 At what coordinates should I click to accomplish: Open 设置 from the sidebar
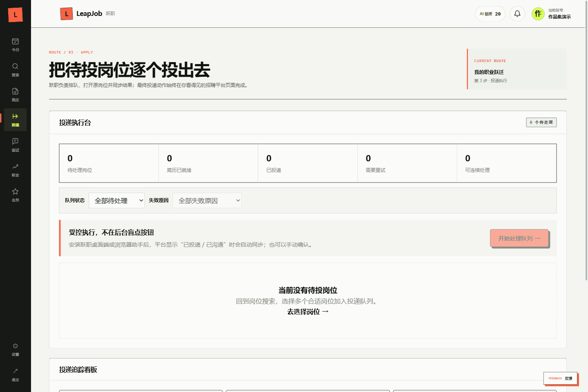point(15,350)
